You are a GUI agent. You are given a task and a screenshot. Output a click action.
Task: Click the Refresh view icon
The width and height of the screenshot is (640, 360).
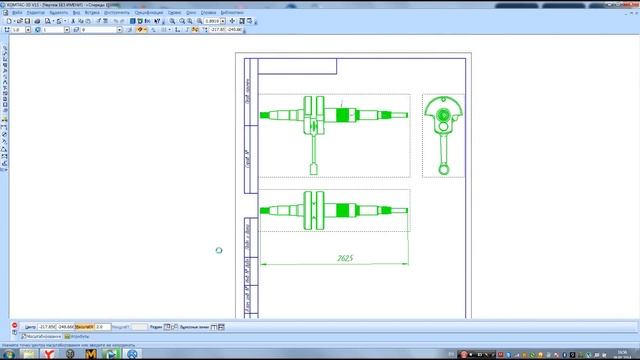[x=249, y=21]
